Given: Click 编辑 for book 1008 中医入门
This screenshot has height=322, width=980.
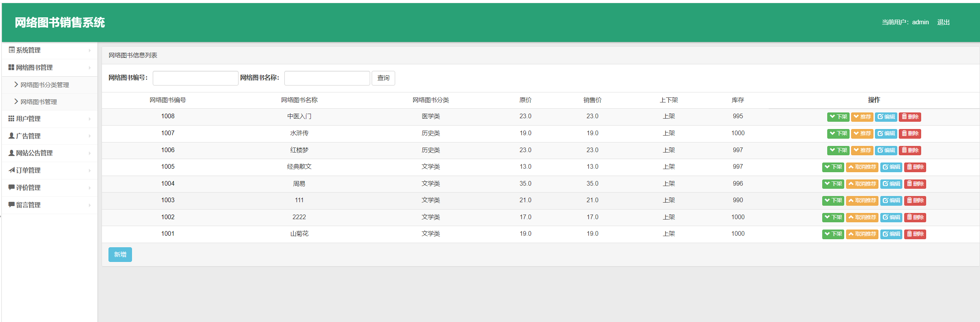Looking at the screenshot, I should tap(886, 117).
